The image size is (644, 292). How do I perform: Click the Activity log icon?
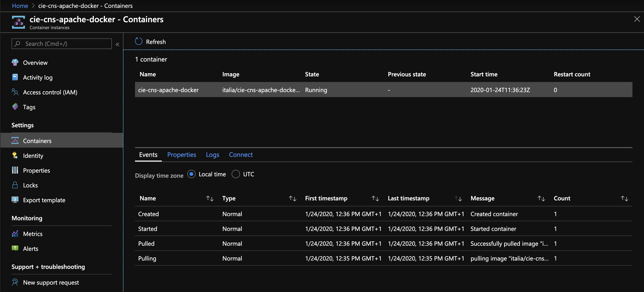pyautogui.click(x=15, y=77)
